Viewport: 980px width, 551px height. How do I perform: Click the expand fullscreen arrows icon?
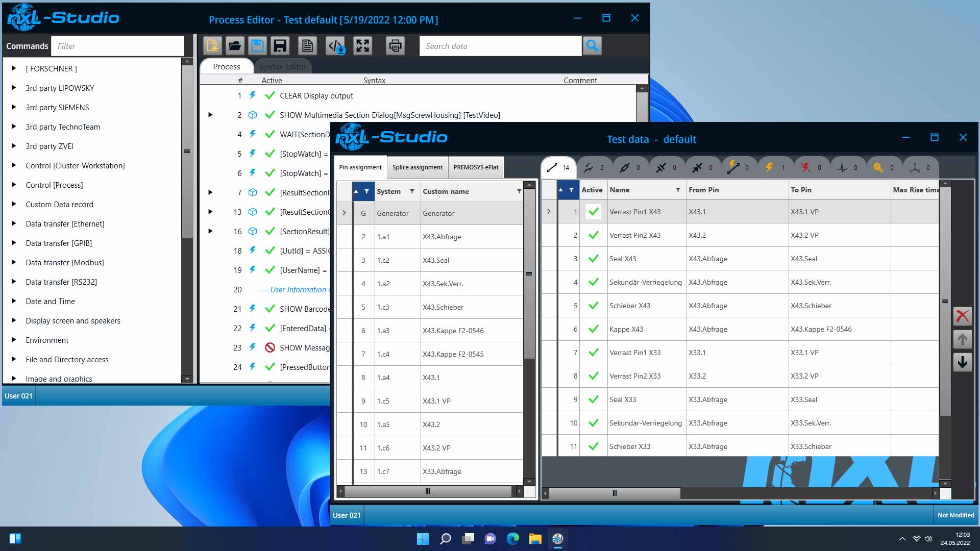click(363, 46)
